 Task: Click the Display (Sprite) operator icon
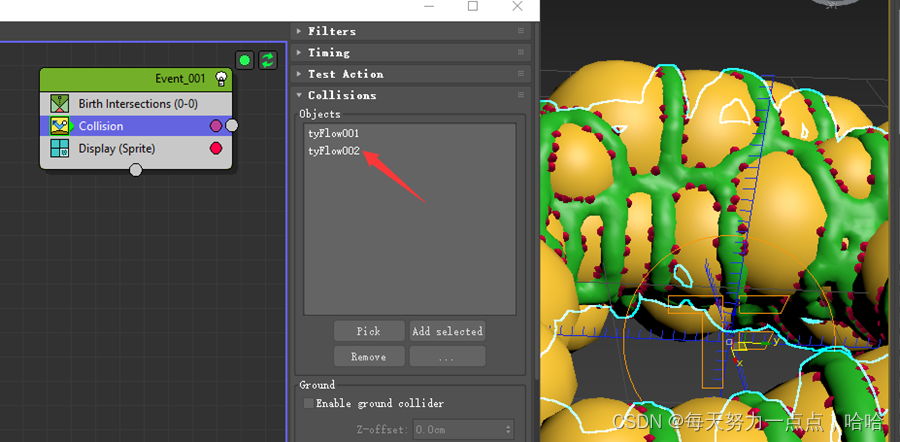coord(60,149)
